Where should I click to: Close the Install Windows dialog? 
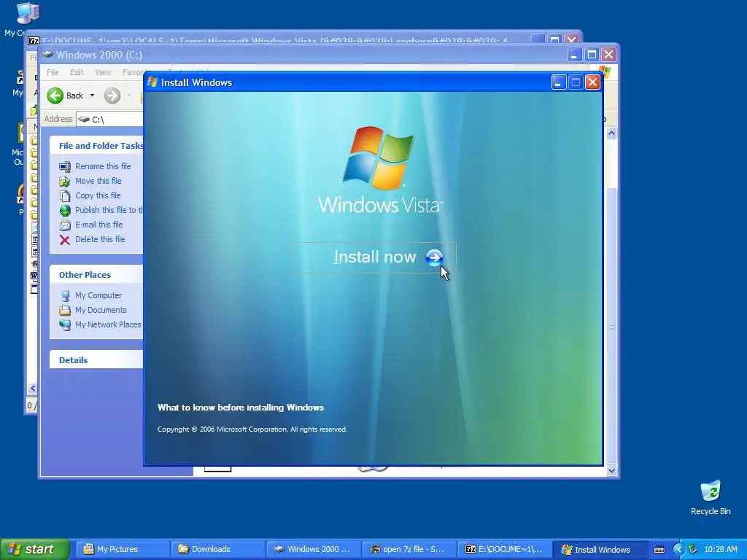pyautogui.click(x=592, y=82)
